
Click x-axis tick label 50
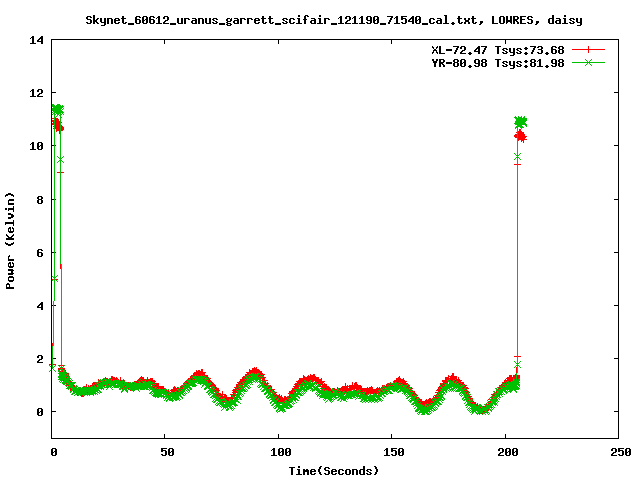pyautogui.click(x=167, y=452)
